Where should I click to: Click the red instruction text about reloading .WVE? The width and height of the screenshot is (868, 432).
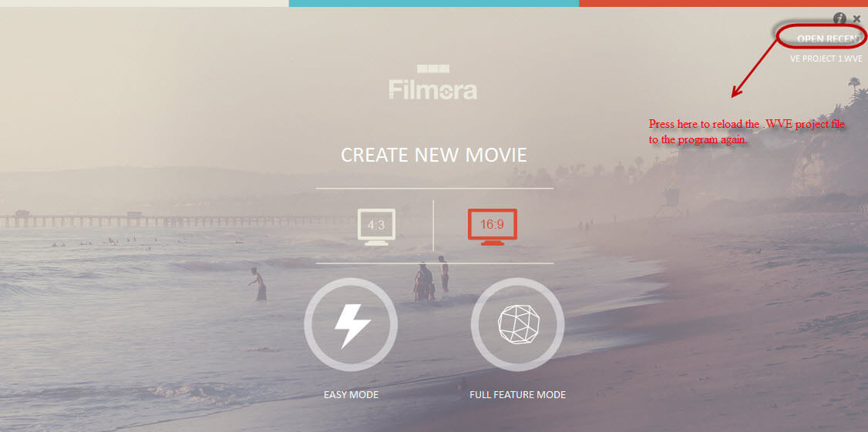point(747,132)
